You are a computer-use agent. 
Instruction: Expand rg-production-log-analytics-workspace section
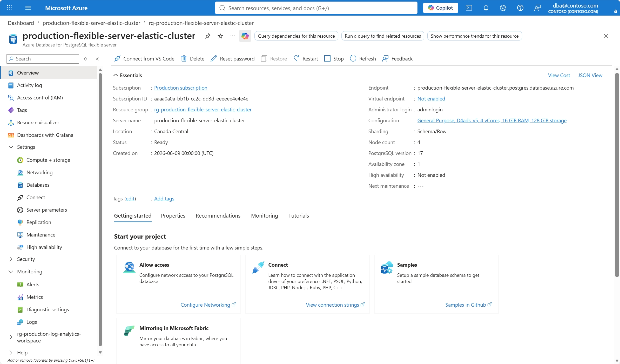[11, 337]
